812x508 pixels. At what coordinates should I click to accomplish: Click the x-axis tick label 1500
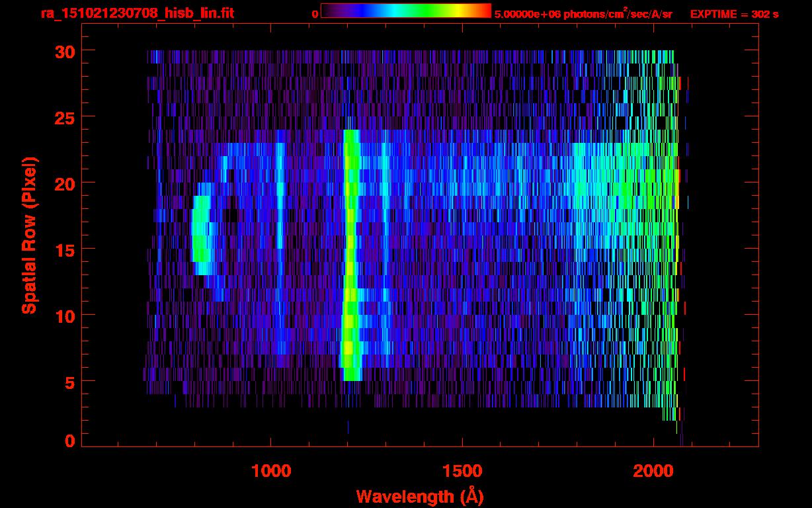[462, 470]
